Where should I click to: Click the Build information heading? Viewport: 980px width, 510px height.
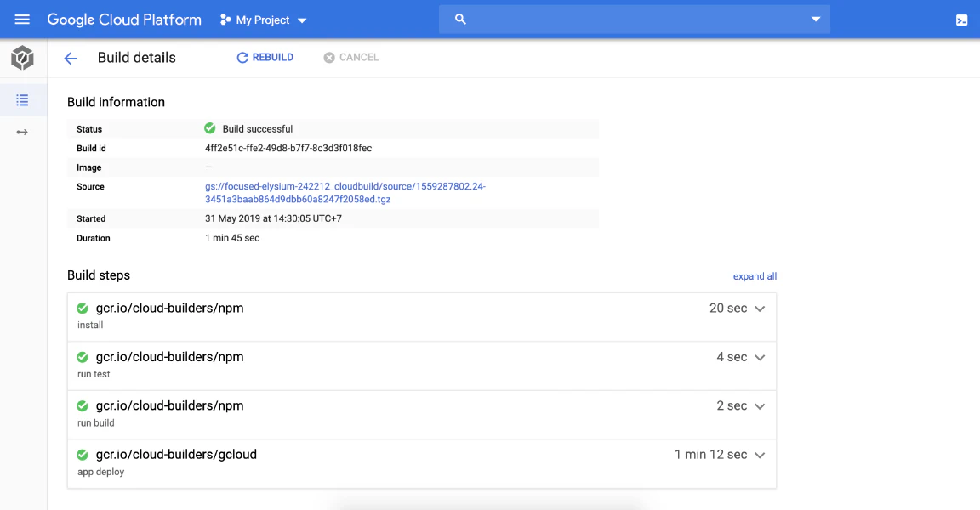tap(117, 102)
